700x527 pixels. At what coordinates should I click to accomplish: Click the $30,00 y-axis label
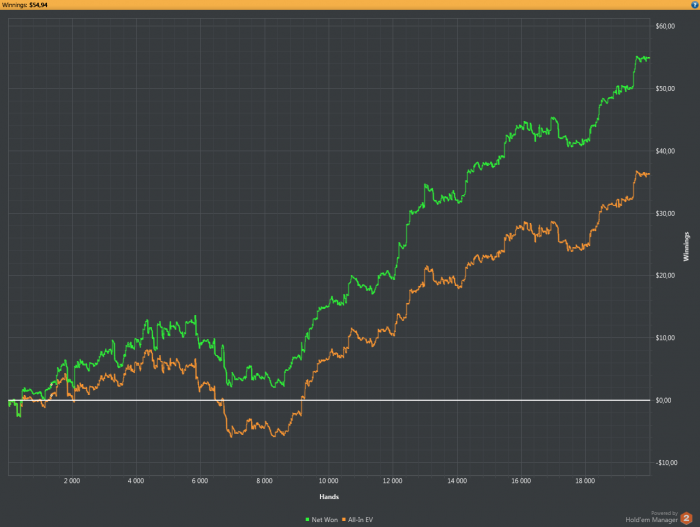coord(665,213)
